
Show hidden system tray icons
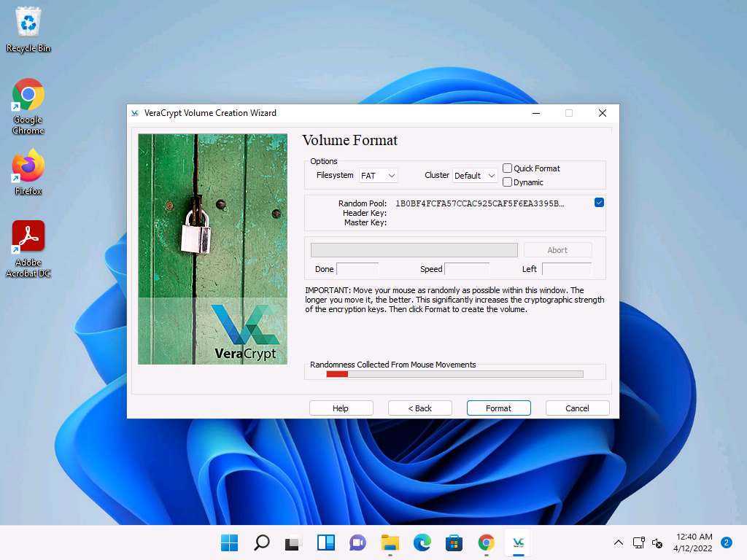click(619, 542)
